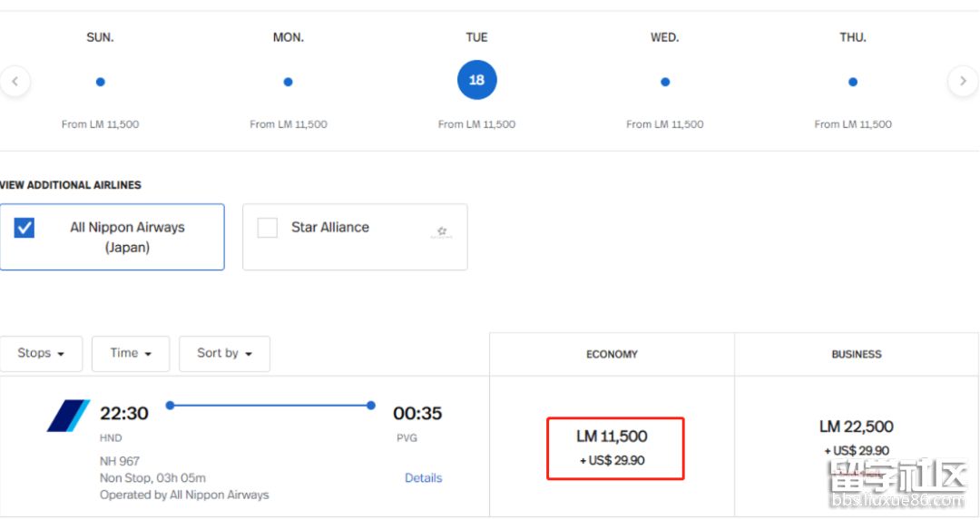Viewport: 980px width, 520px height.
Task: Click Operated by All Nippon Airways text
Action: 184,495
